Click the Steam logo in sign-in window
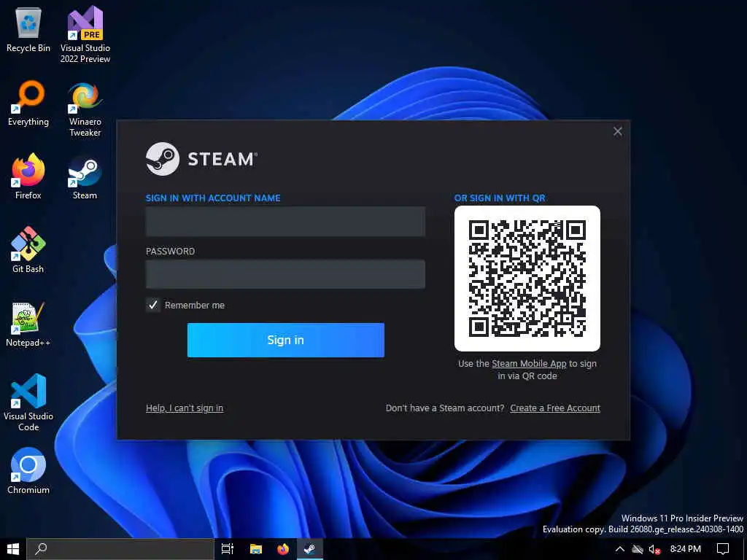This screenshot has width=747, height=560. tap(201, 159)
